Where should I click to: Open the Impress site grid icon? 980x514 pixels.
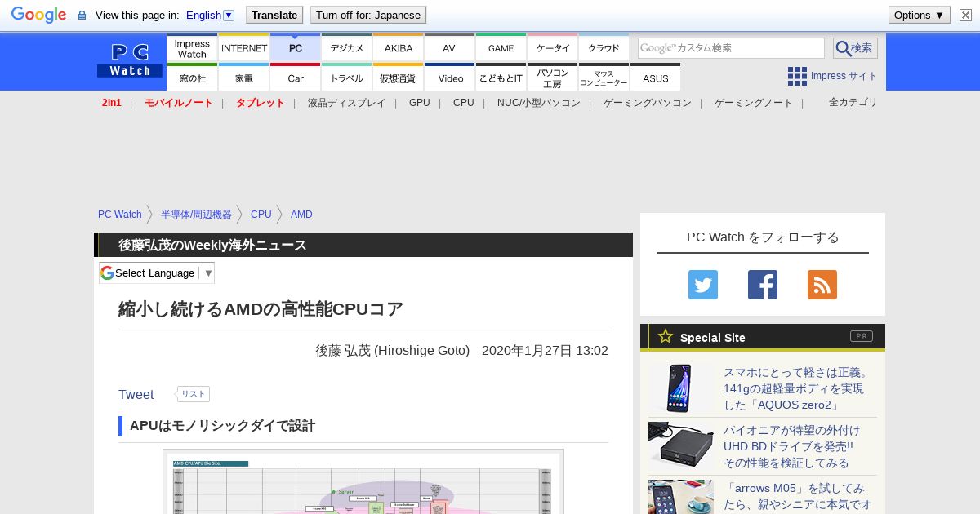pos(797,76)
